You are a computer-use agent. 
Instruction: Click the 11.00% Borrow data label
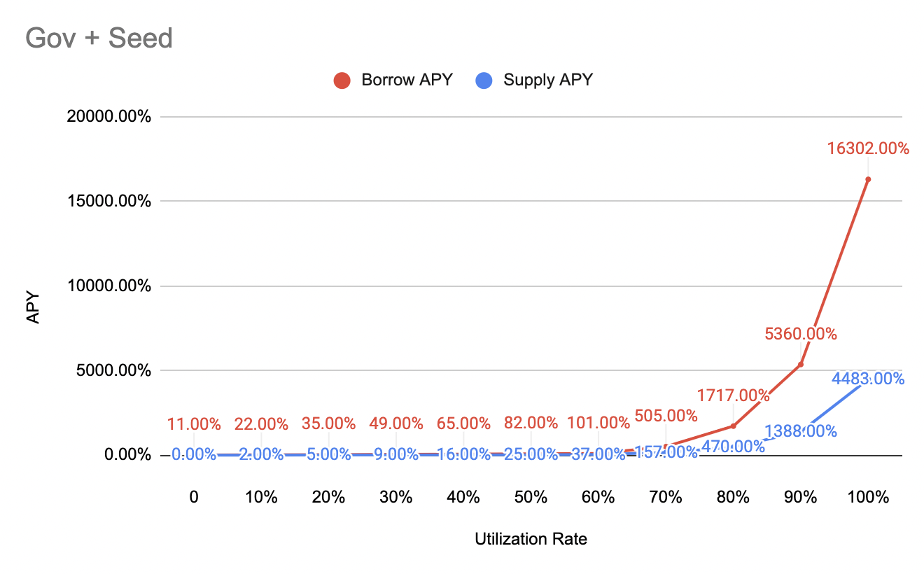point(194,423)
